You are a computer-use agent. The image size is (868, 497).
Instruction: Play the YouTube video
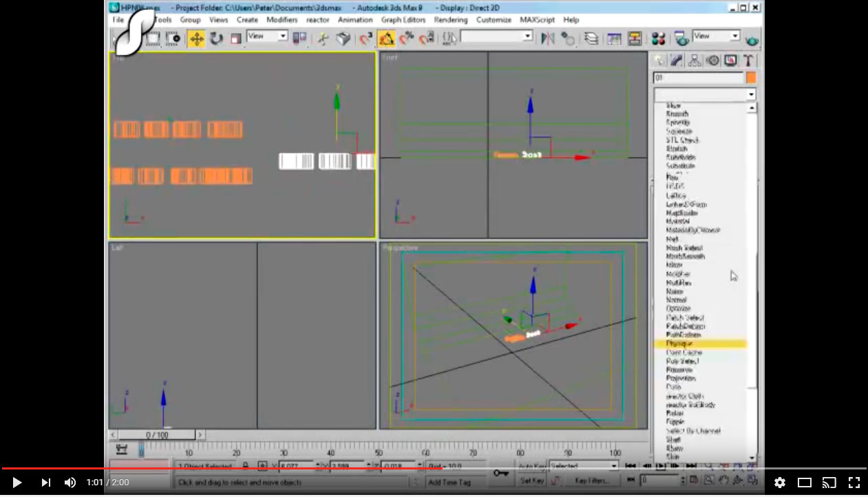point(17,483)
